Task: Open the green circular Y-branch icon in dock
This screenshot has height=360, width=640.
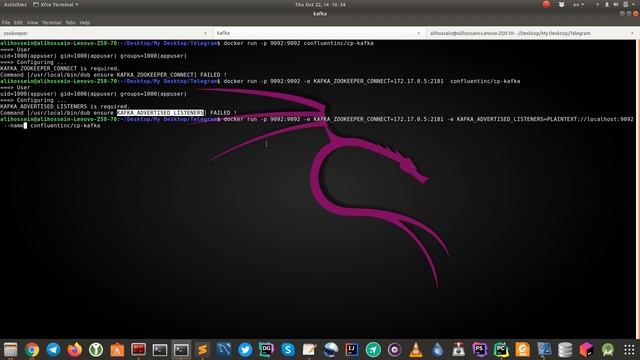Action: pyautogui.click(x=96, y=350)
